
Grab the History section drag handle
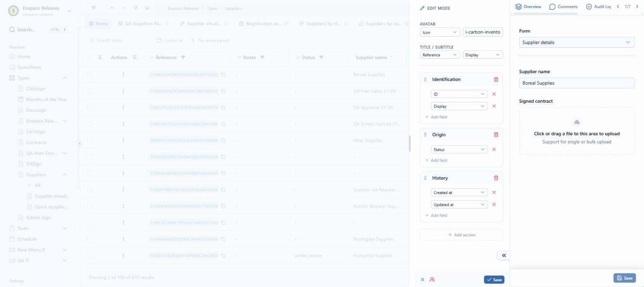[x=425, y=178]
